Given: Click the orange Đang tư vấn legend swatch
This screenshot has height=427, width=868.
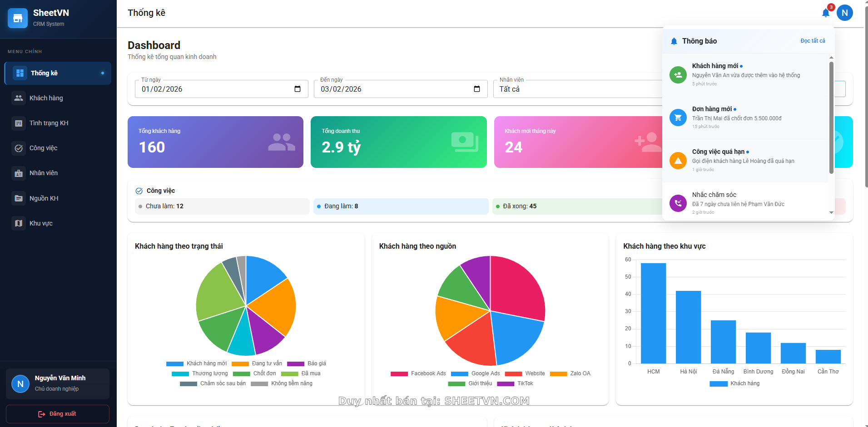Looking at the screenshot, I should (x=240, y=363).
